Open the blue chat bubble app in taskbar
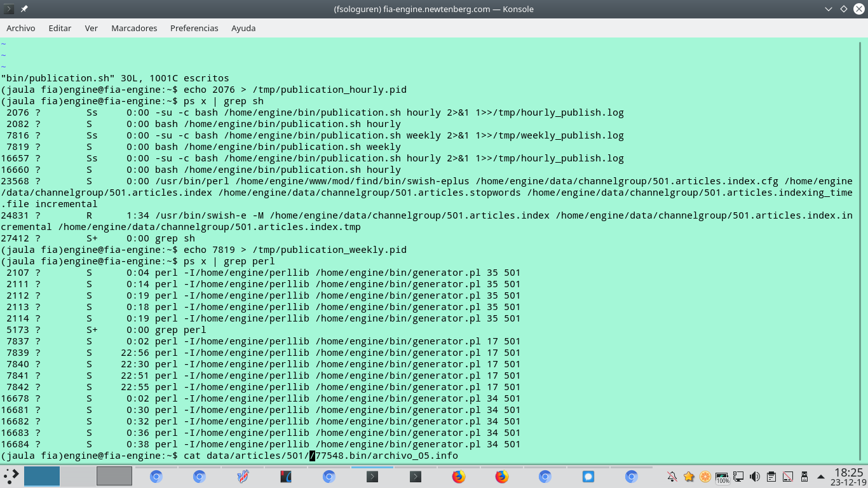 [588, 477]
